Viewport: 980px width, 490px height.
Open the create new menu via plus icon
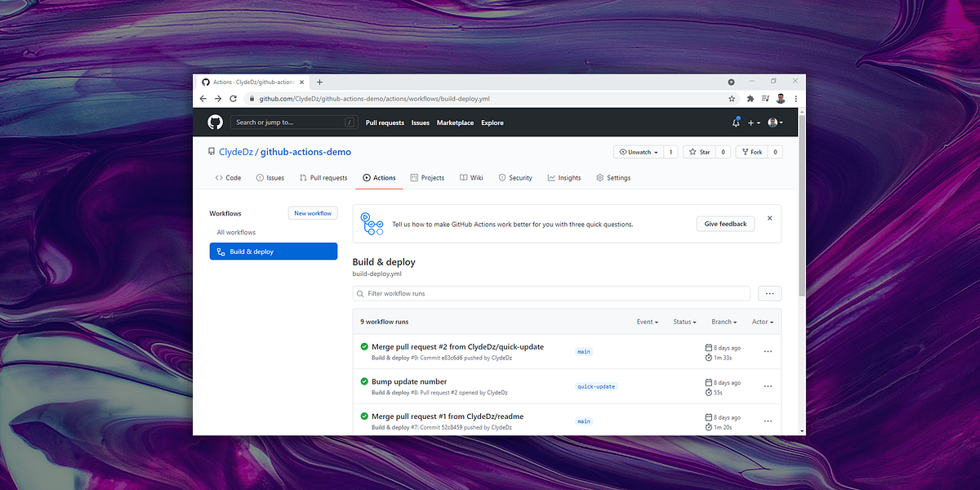click(752, 122)
